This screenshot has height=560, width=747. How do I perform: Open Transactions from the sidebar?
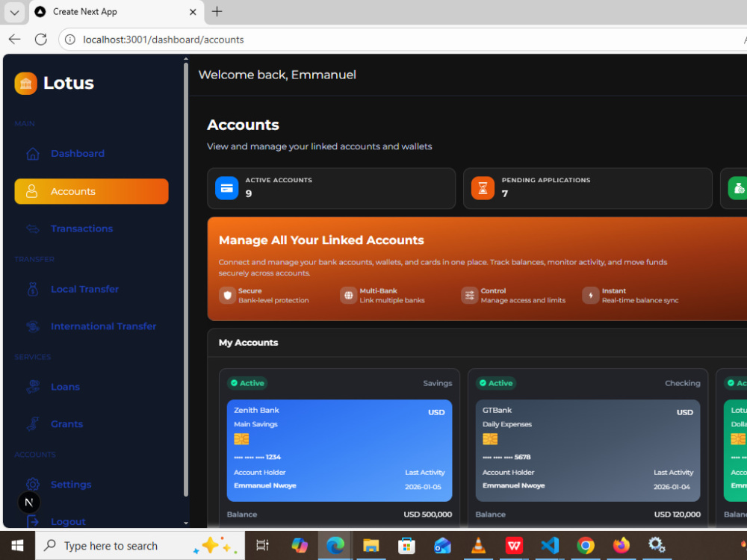91,229
